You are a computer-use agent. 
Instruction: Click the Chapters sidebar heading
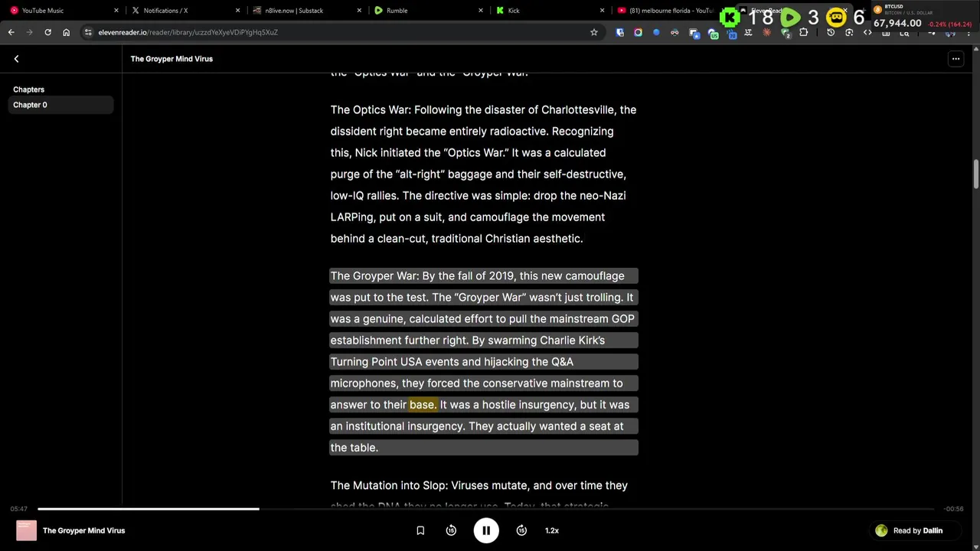[x=28, y=90]
